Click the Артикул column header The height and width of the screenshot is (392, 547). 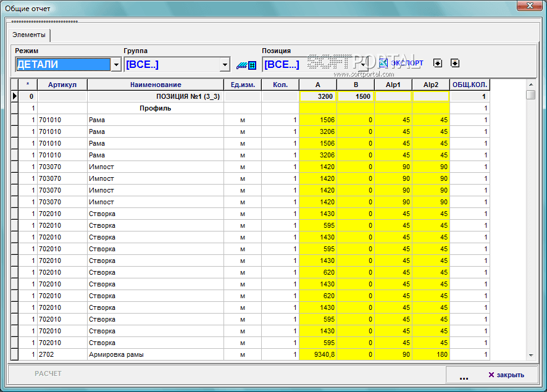coord(62,85)
